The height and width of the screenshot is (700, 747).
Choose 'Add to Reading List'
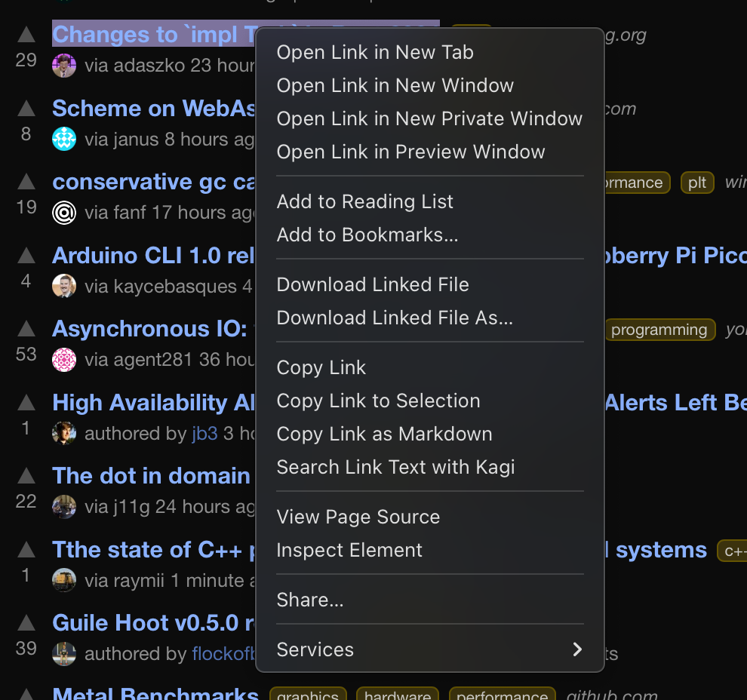click(x=365, y=201)
